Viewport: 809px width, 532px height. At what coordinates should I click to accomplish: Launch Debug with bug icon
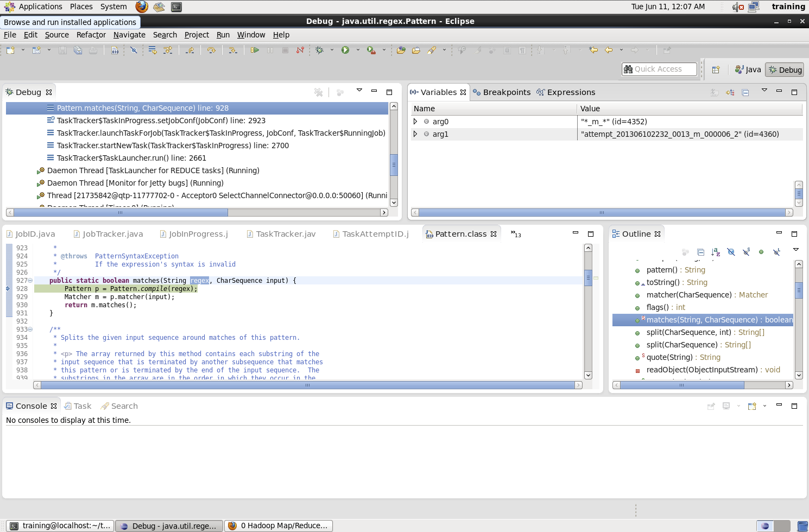tap(320, 50)
